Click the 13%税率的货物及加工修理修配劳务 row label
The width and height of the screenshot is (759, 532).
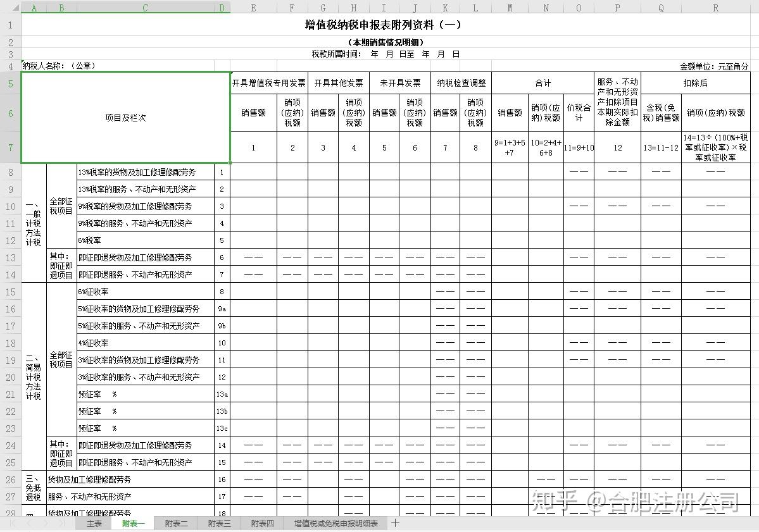145,172
